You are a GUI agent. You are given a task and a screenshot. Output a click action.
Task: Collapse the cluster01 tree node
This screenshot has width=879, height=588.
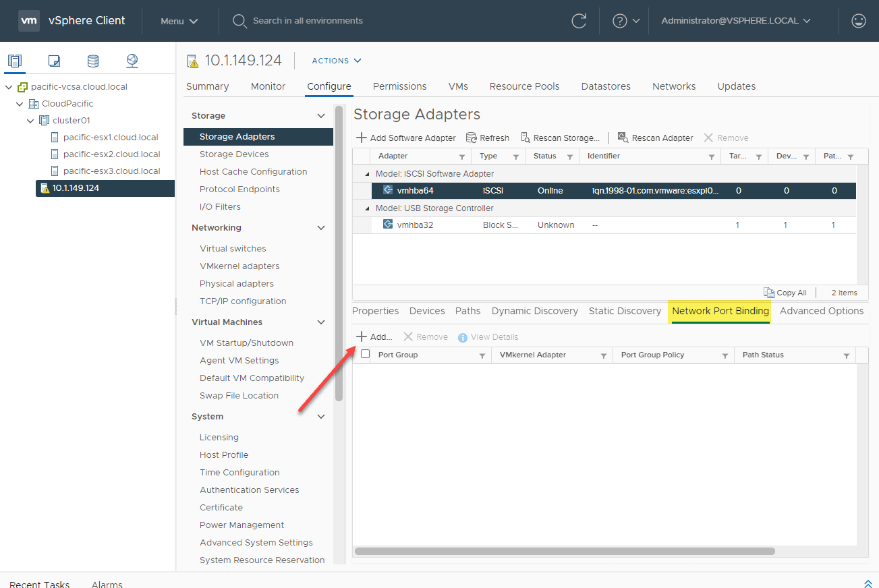tap(30, 121)
